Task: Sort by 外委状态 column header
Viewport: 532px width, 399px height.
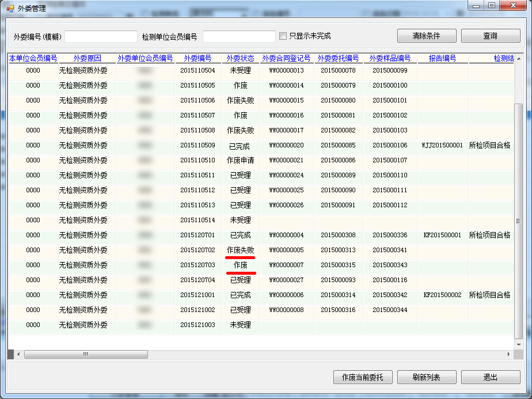Action: 240,58
